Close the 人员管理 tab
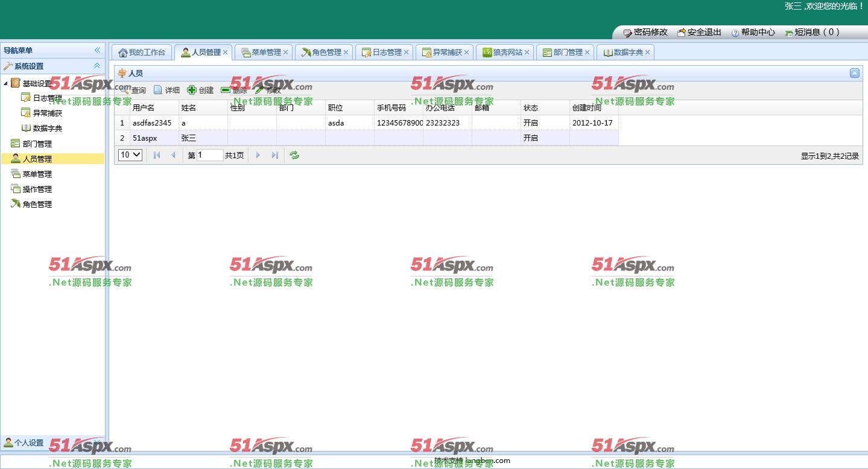 pyautogui.click(x=226, y=53)
